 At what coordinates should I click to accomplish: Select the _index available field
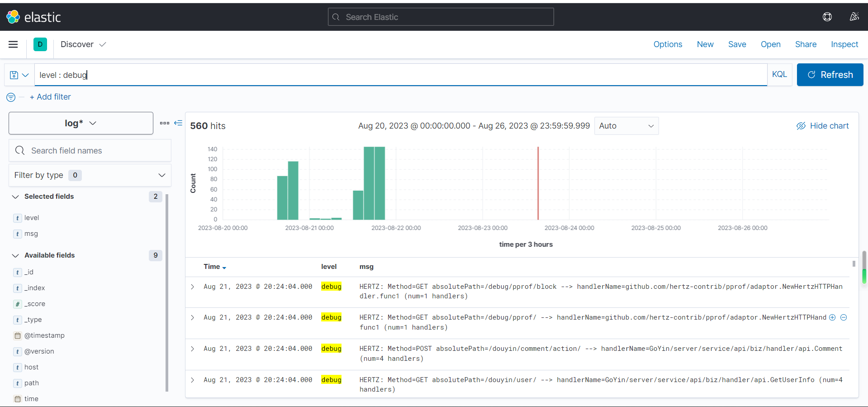click(x=34, y=288)
